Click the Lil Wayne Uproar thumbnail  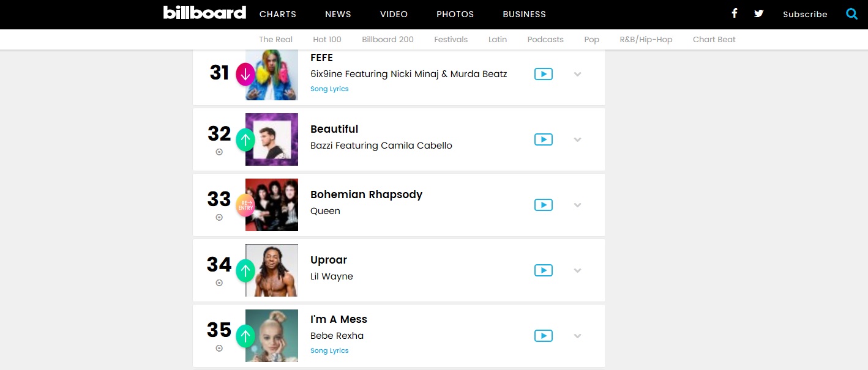click(x=272, y=270)
